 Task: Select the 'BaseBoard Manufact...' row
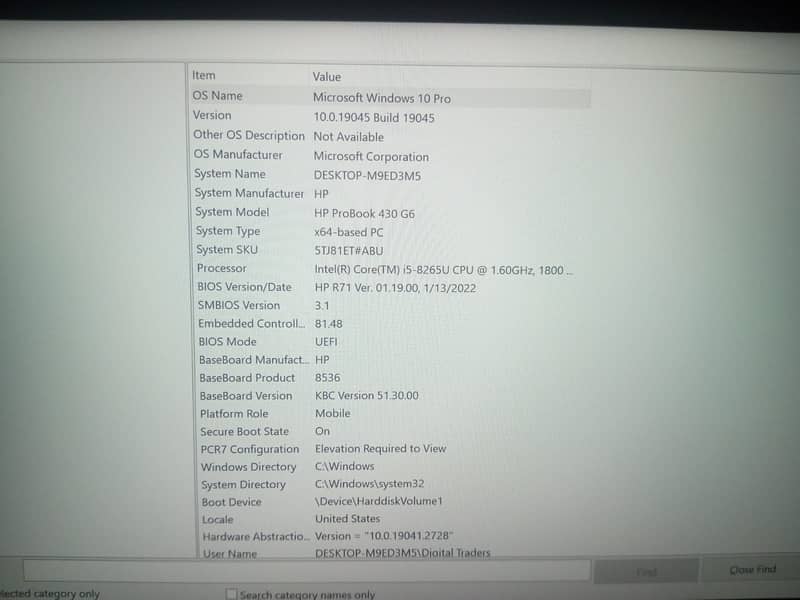click(x=393, y=360)
